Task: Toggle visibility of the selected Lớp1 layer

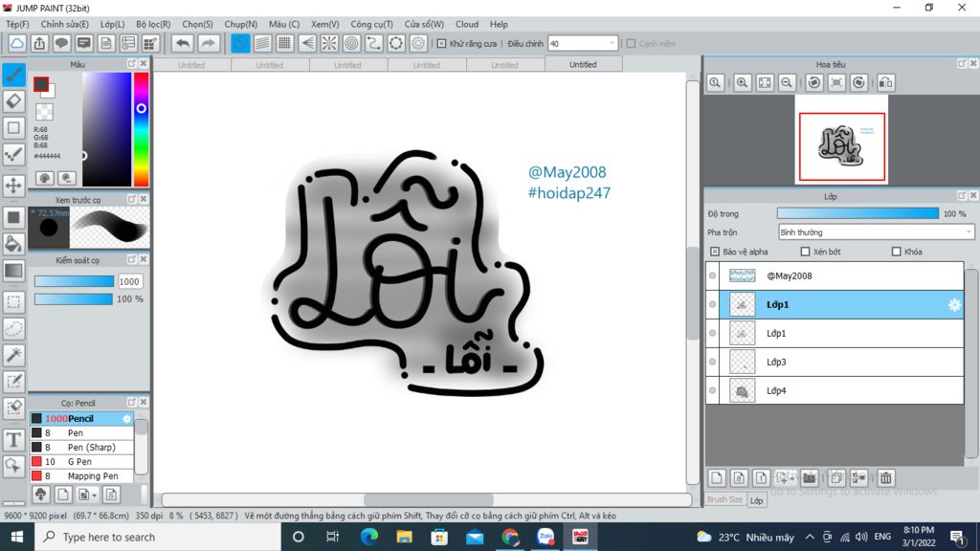Action: (712, 304)
